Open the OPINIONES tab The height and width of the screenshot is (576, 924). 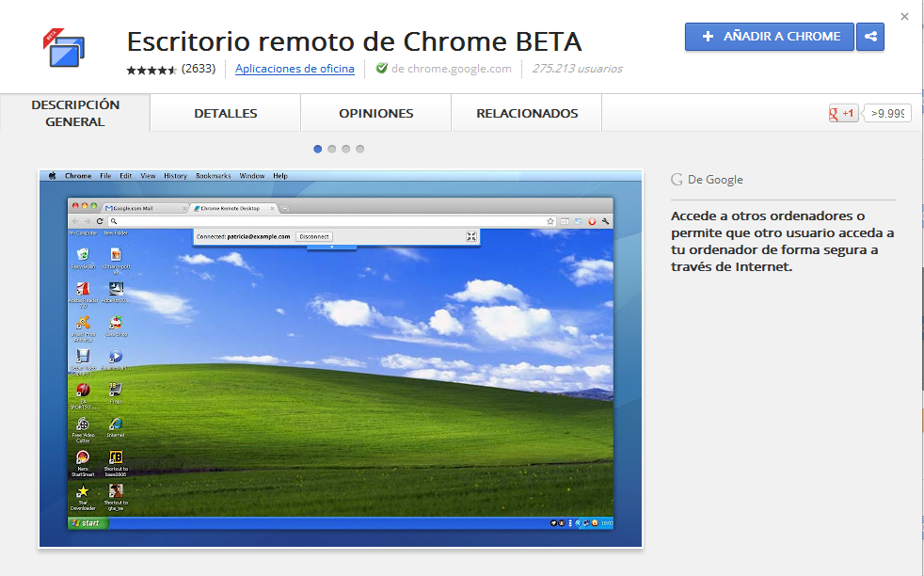(x=376, y=113)
